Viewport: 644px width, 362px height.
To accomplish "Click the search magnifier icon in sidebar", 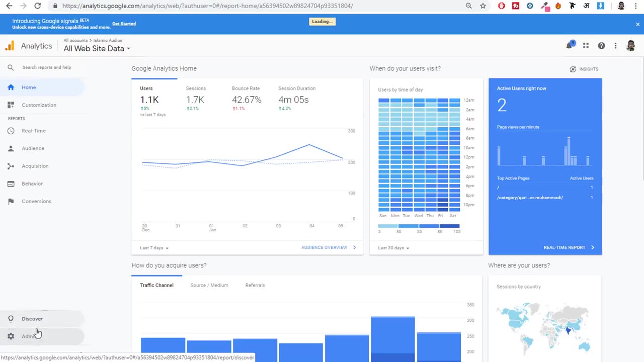I will [x=11, y=67].
